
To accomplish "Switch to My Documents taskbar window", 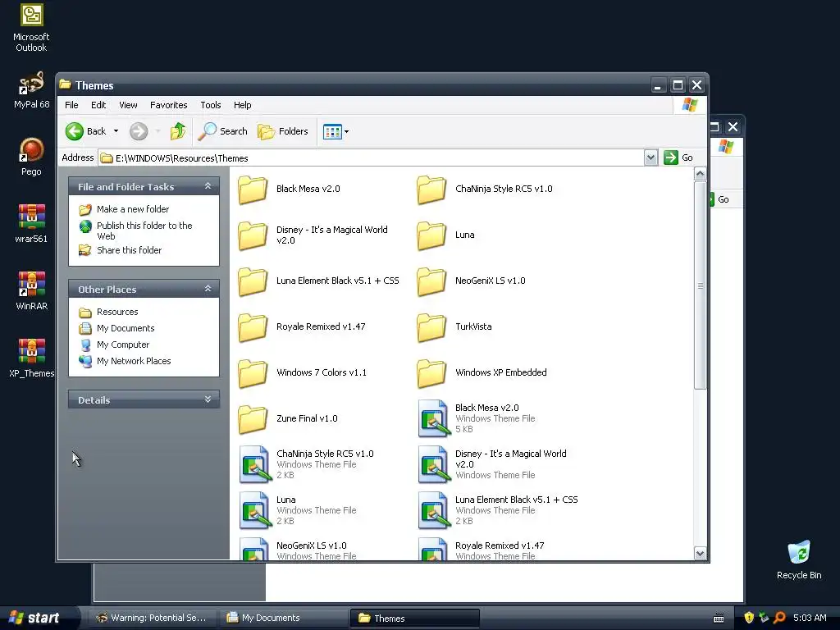I will (283, 618).
